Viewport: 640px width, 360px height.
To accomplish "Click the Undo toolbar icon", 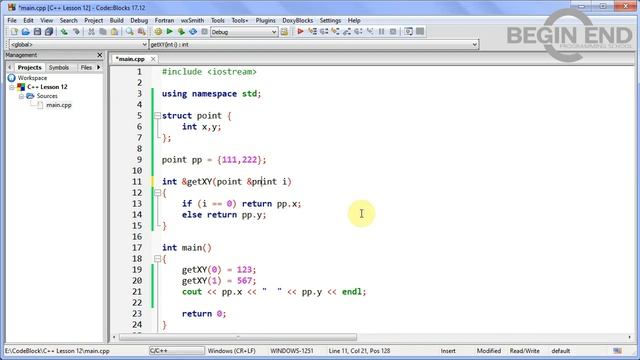I will (64, 32).
